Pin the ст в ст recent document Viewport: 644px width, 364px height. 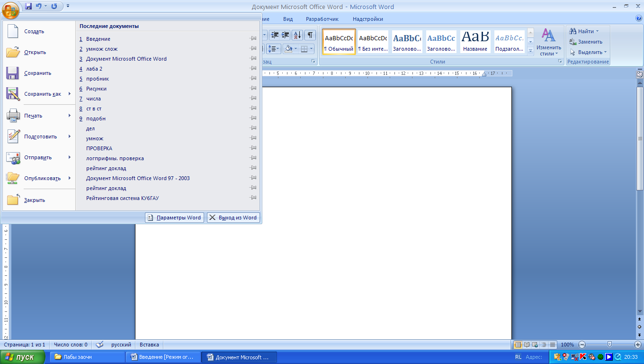click(x=253, y=109)
